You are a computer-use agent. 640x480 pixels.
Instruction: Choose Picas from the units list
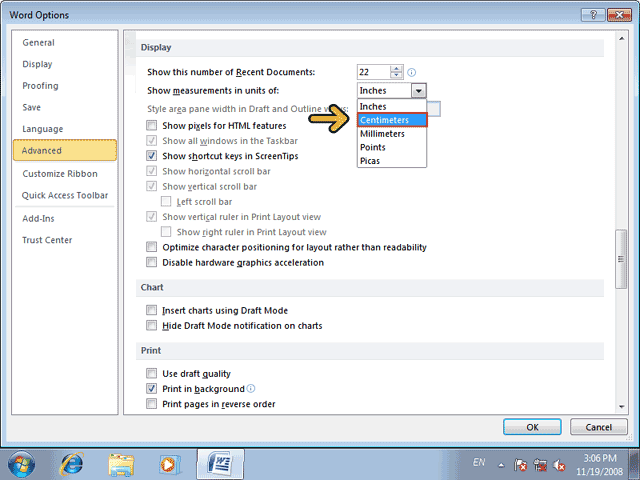392,161
